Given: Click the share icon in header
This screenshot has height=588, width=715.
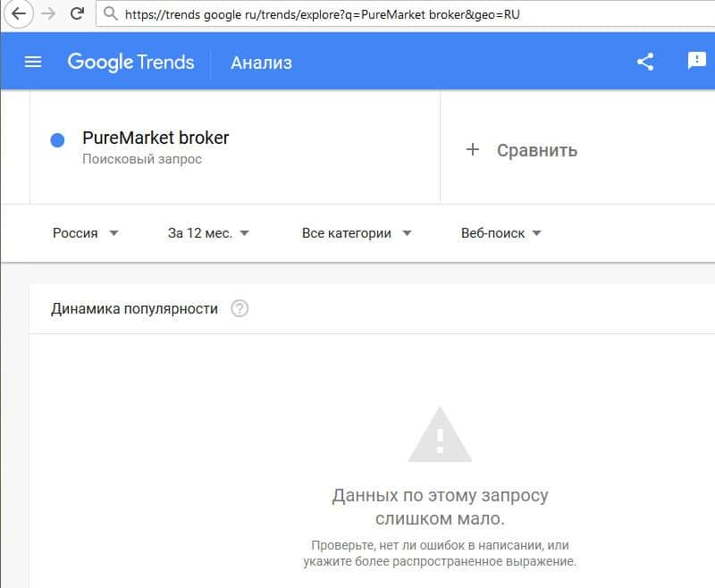Looking at the screenshot, I should (645, 62).
